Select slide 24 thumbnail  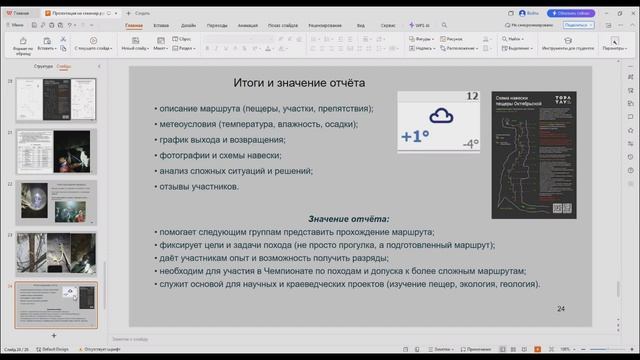click(x=56, y=305)
